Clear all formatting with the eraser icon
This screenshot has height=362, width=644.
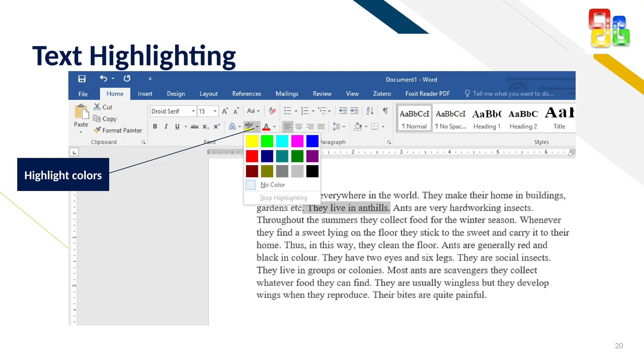tap(272, 111)
